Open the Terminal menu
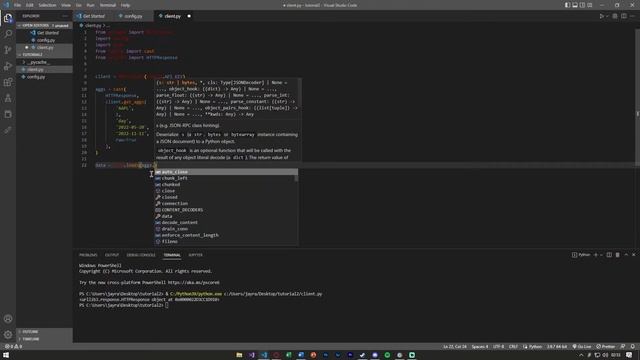640x360 pixels. pyautogui.click(x=108, y=5)
